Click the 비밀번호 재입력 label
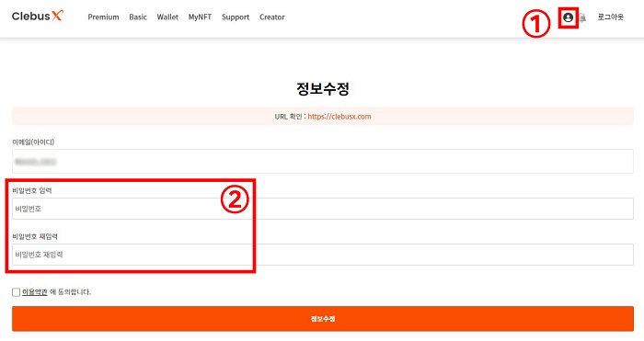 [35, 236]
